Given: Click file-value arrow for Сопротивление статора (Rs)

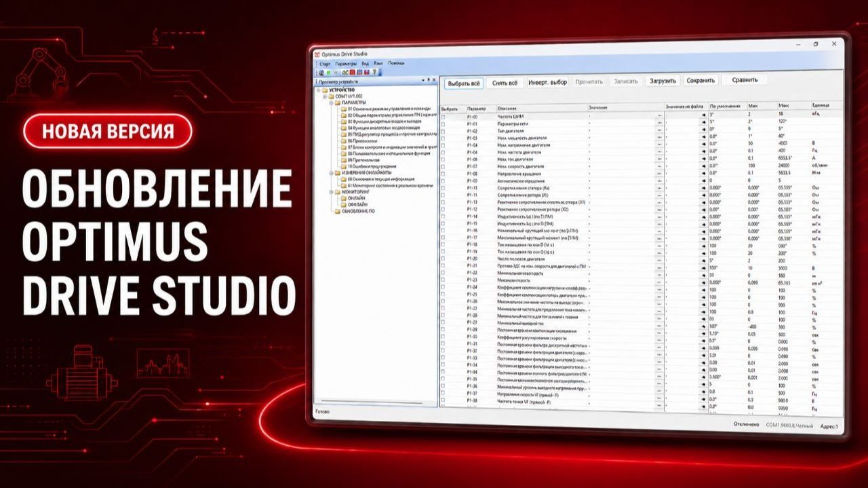Looking at the screenshot, I should pos(703,187).
